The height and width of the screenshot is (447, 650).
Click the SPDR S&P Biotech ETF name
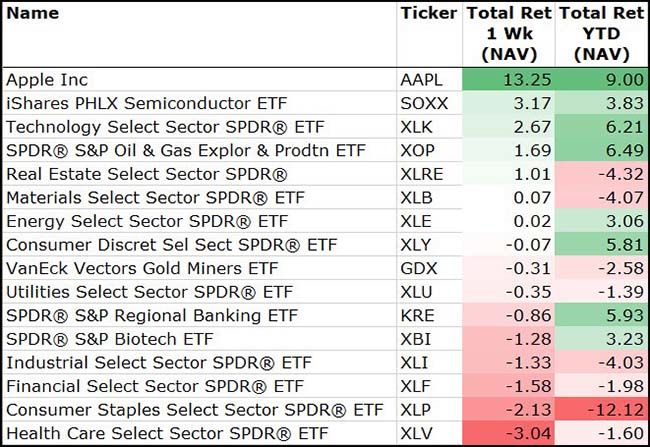pyautogui.click(x=110, y=340)
